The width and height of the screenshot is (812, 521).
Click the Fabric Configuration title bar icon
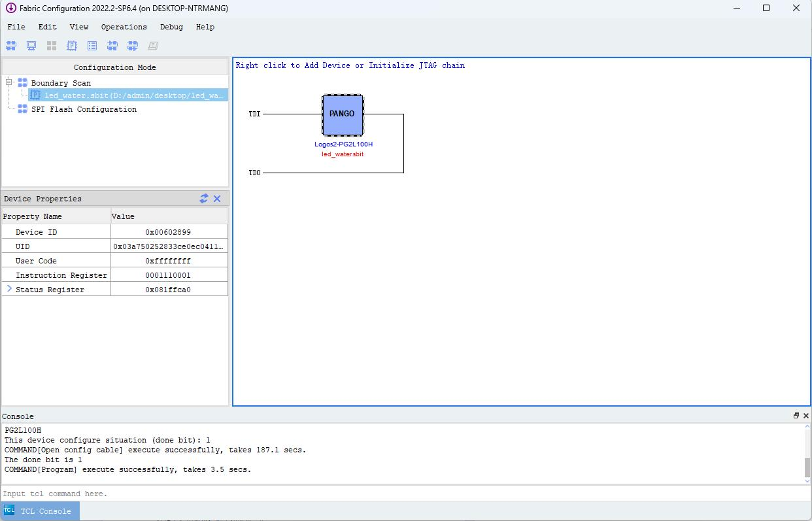click(x=10, y=8)
